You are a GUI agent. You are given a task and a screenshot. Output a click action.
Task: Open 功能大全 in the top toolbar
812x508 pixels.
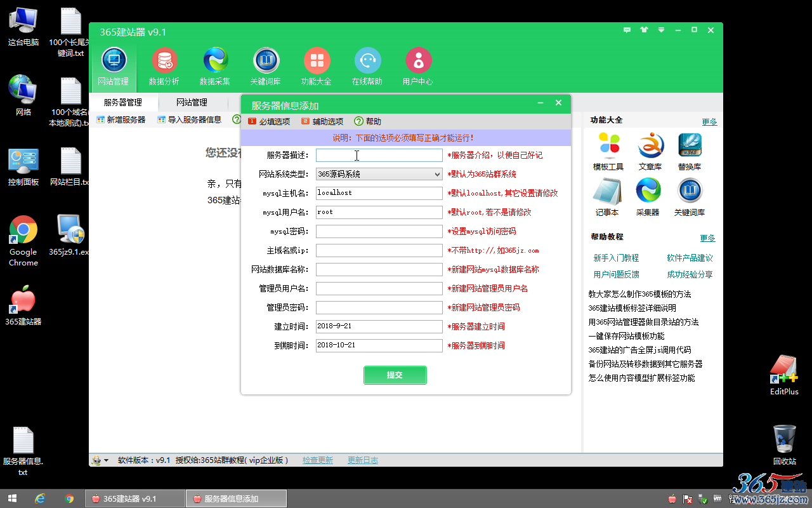(317, 67)
